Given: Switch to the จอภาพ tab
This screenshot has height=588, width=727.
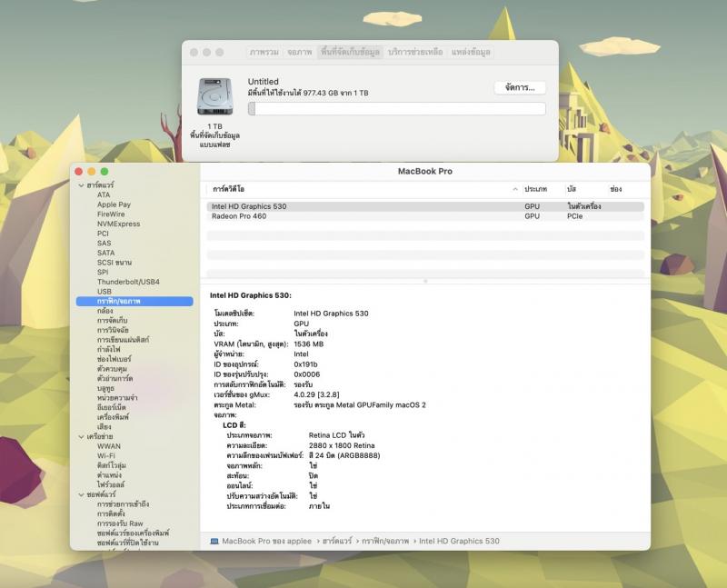Looking at the screenshot, I should pos(300,52).
